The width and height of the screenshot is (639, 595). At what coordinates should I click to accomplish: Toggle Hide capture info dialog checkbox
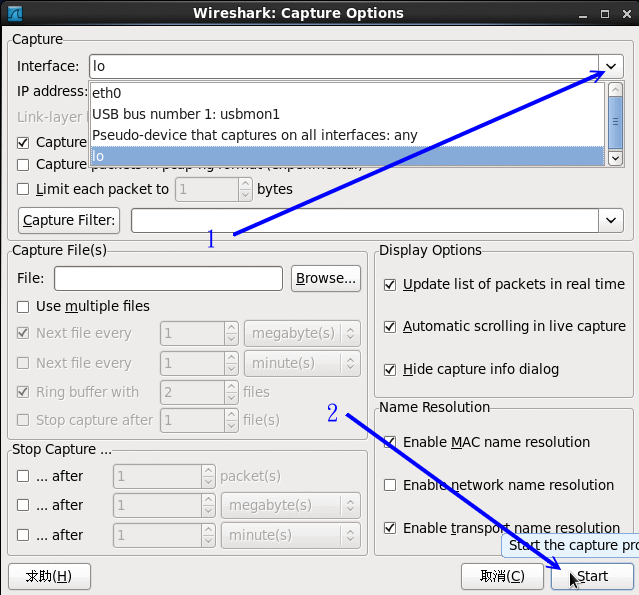[391, 369]
